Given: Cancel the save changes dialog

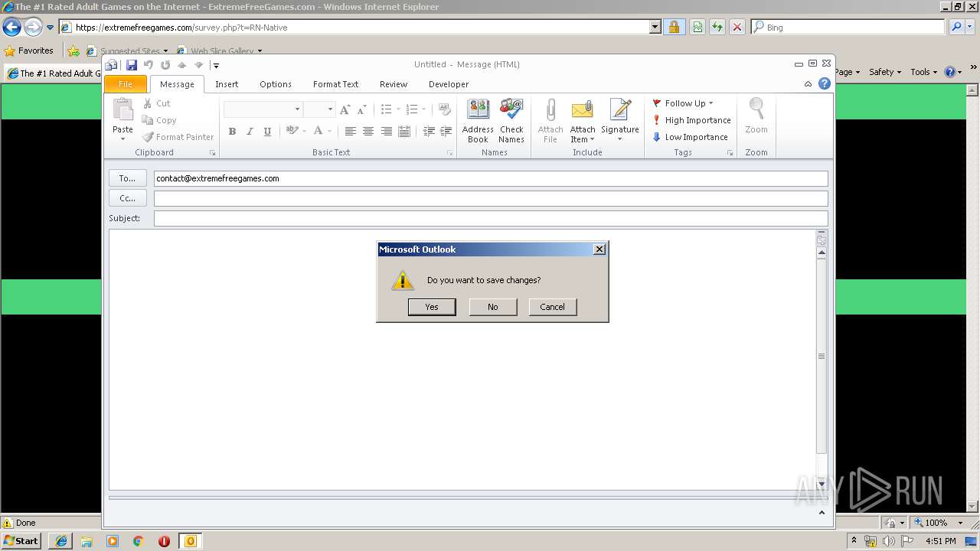Looking at the screenshot, I should (x=552, y=307).
